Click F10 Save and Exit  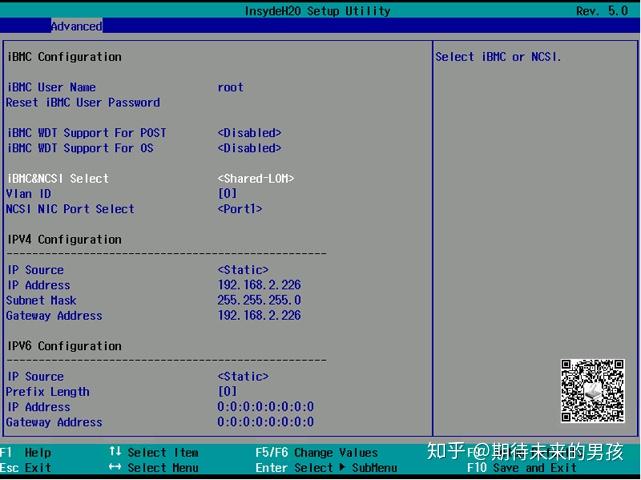tap(522, 467)
